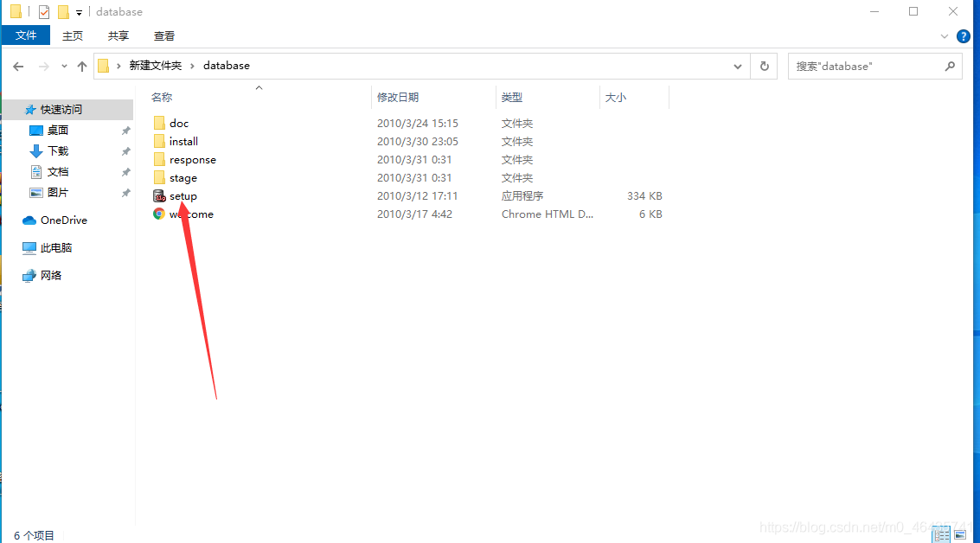The width and height of the screenshot is (980, 543).
Task: Expand the address bar history dropdown
Action: tap(738, 67)
